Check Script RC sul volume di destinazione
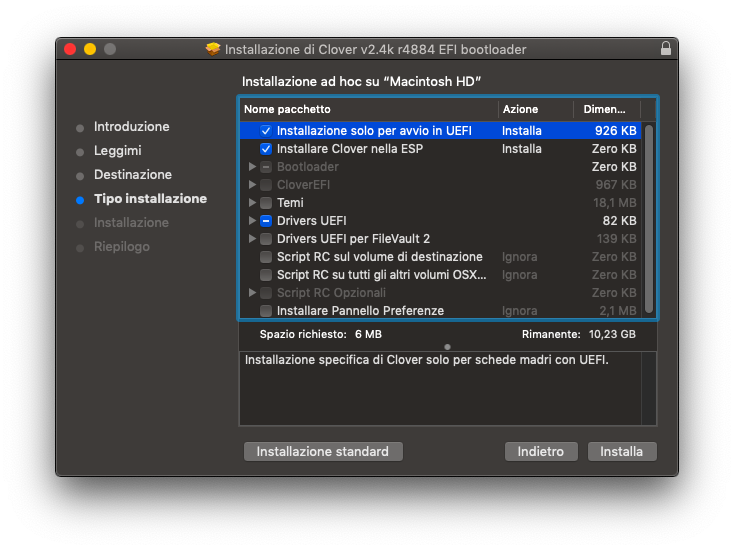This screenshot has height=550, width=734. (x=266, y=257)
